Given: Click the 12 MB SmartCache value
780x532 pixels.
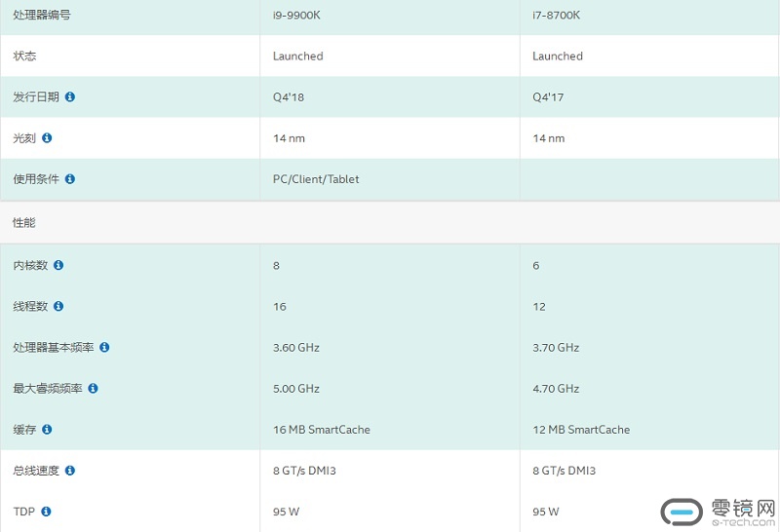Looking at the screenshot, I should 581,430.
